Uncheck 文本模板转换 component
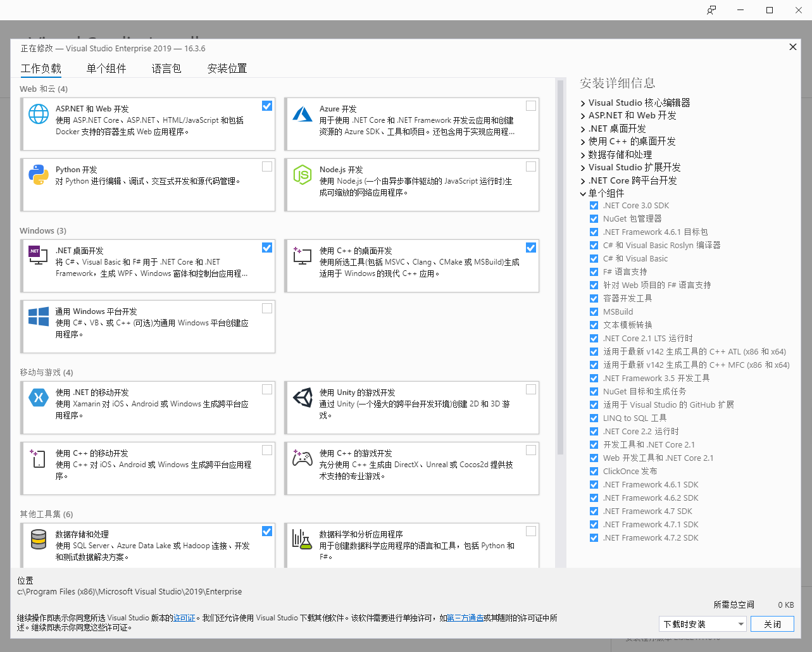Viewport: 812px width, 652px height. point(594,325)
